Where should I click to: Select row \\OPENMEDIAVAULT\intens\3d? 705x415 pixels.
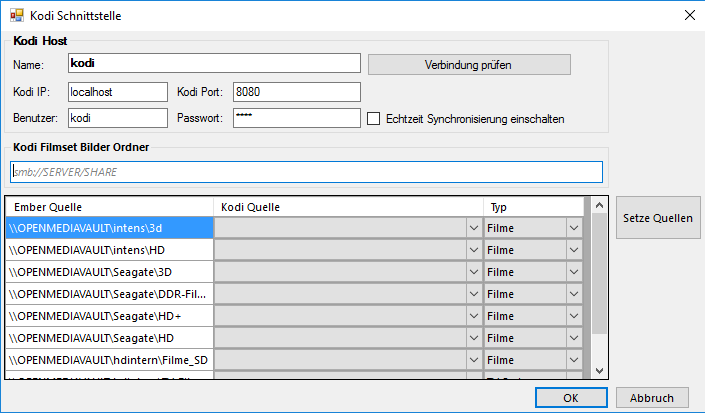[109, 228]
